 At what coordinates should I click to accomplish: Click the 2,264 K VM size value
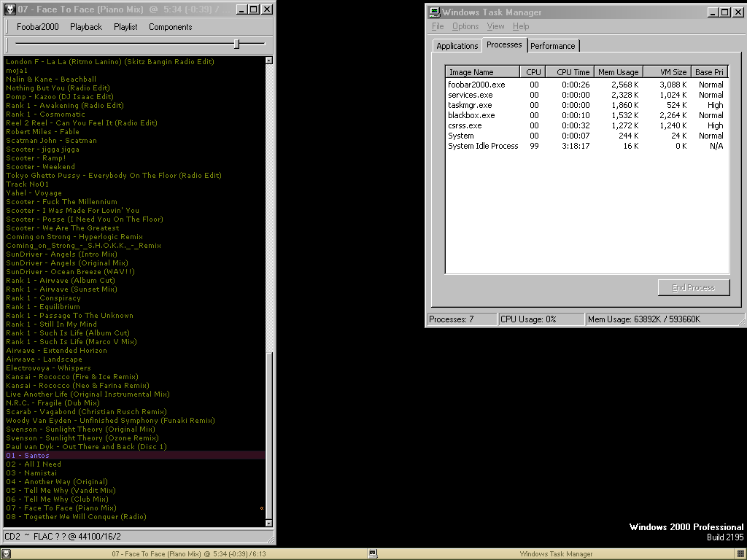[x=673, y=115]
